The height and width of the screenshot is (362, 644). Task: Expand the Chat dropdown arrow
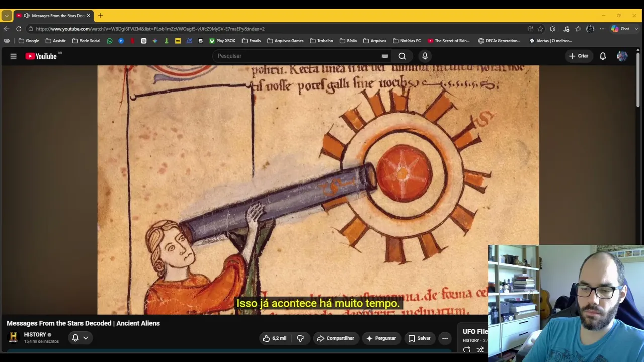coord(636,29)
